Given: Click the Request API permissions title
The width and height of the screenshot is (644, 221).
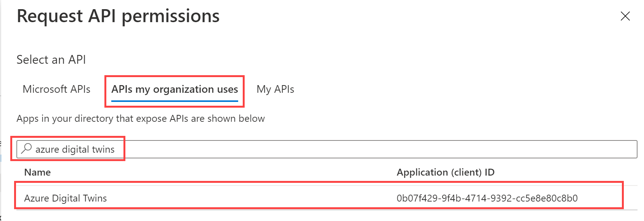Looking at the screenshot, I should click(x=118, y=16).
